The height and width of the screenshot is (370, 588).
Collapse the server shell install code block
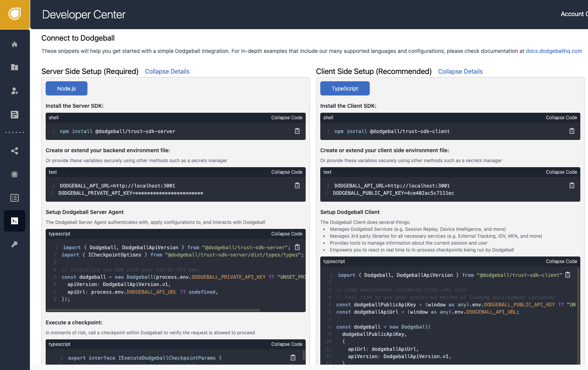click(x=287, y=118)
